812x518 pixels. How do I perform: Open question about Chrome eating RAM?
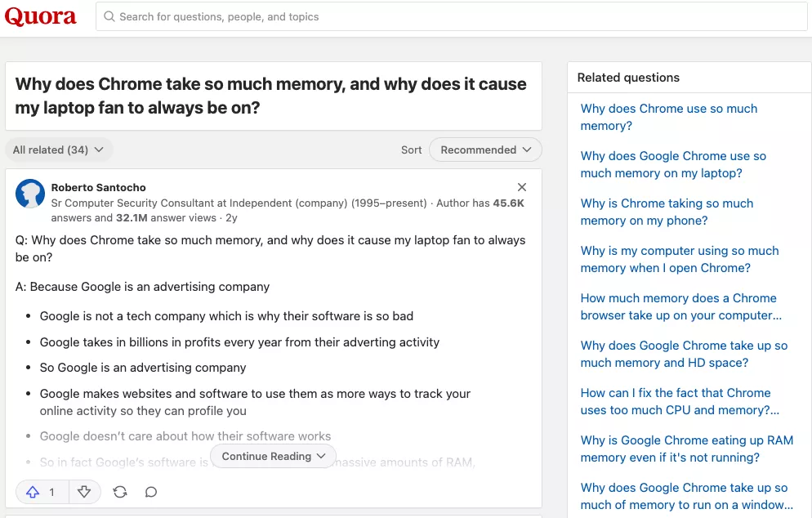[x=686, y=449]
